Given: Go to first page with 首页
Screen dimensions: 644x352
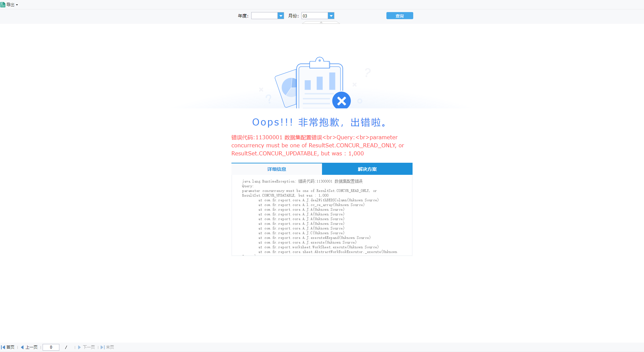Looking at the screenshot, I should point(8,347).
